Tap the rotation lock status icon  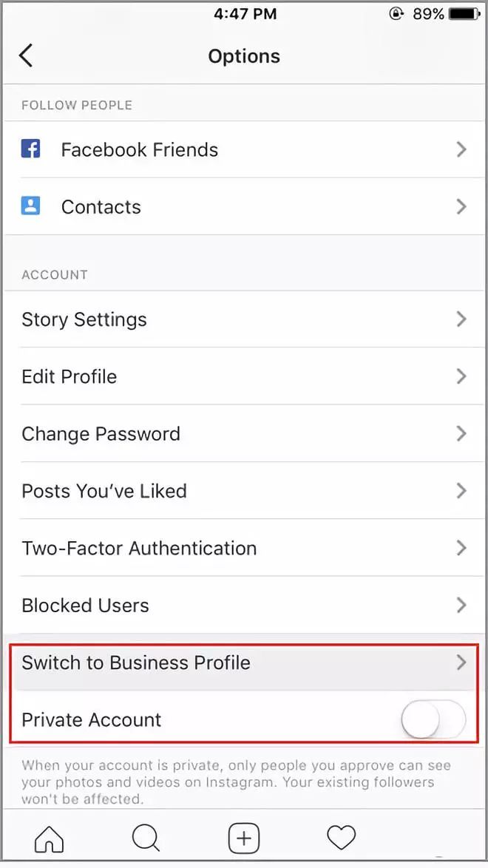click(x=396, y=13)
